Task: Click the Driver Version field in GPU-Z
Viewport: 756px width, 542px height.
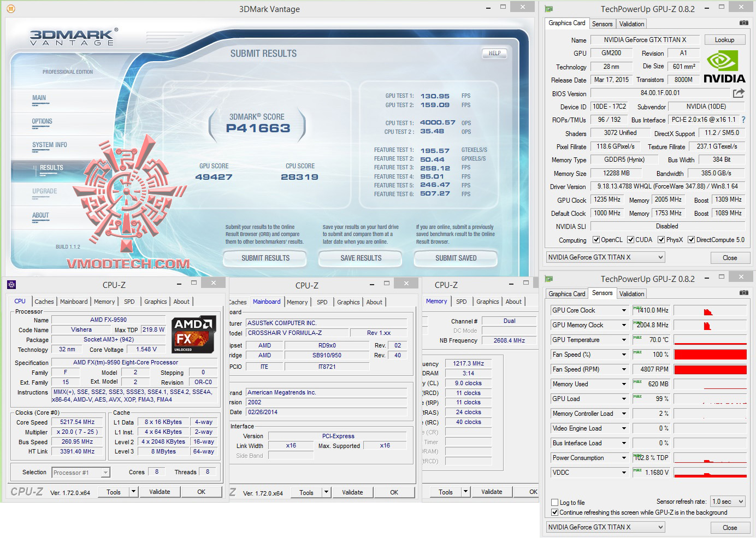Action: click(x=668, y=186)
